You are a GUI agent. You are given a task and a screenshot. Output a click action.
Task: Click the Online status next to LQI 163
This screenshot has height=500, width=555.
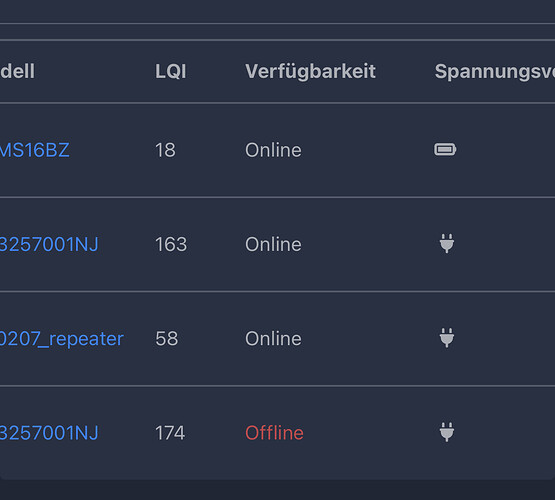[273, 244]
